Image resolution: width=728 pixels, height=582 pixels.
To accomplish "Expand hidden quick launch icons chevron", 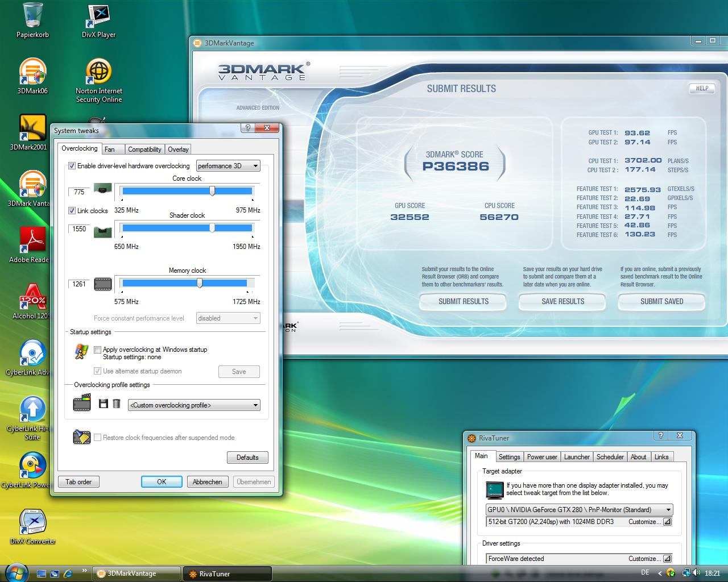I will (x=85, y=571).
